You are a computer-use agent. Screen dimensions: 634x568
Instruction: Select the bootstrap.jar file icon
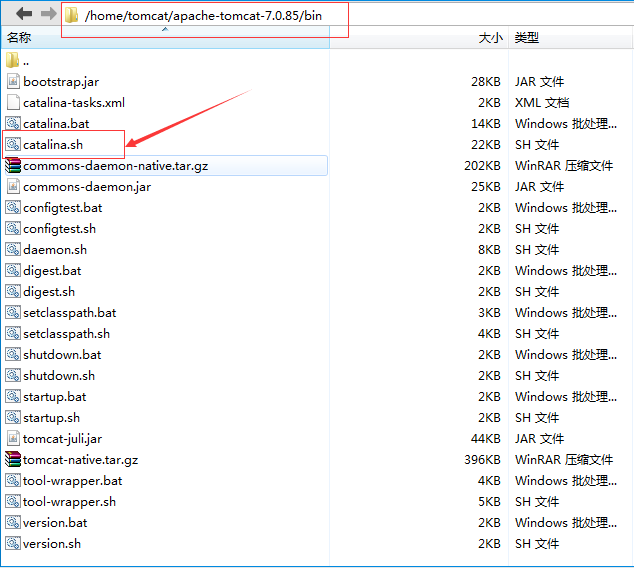(x=13, y=81)
